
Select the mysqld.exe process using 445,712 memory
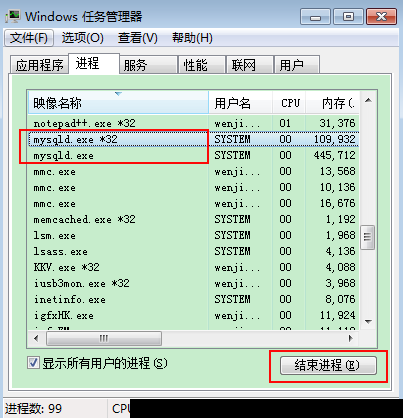tap(193, 155)
